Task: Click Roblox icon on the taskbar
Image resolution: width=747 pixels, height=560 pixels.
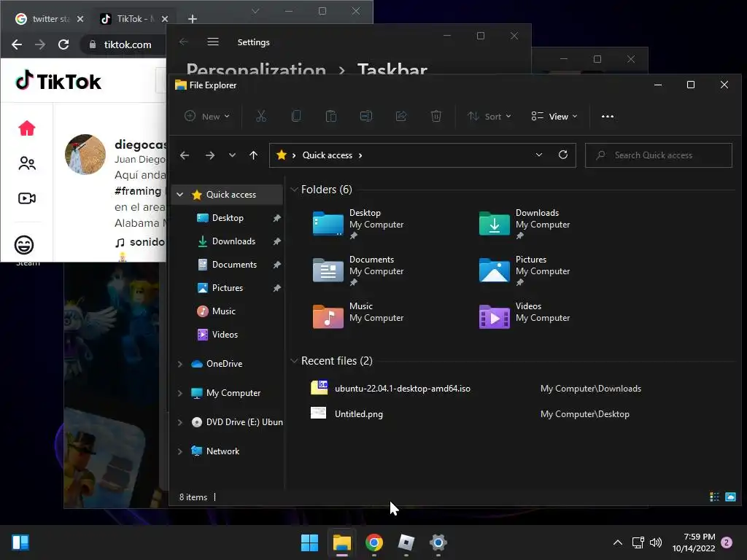Action: (x=406, y=542)
